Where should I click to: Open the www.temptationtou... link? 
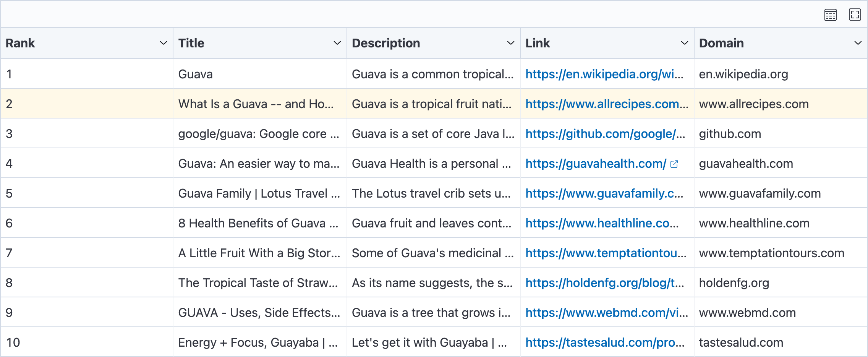point(606,253)
